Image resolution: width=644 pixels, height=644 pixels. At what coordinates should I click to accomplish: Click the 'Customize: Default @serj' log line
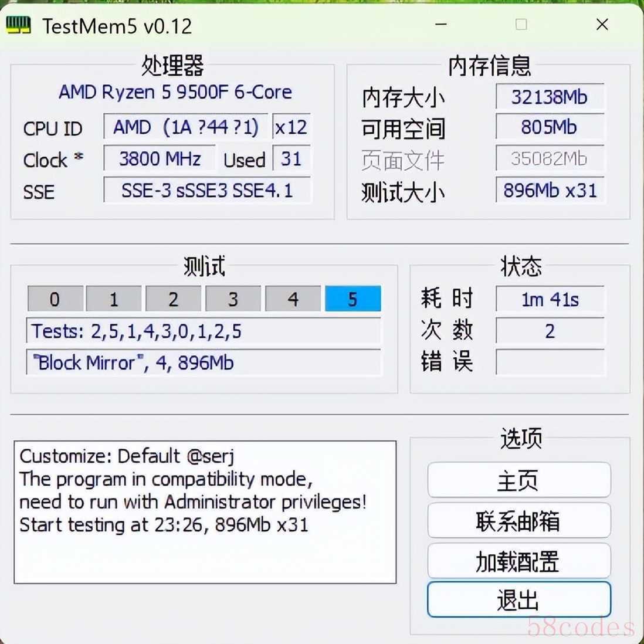click(127, 456)
